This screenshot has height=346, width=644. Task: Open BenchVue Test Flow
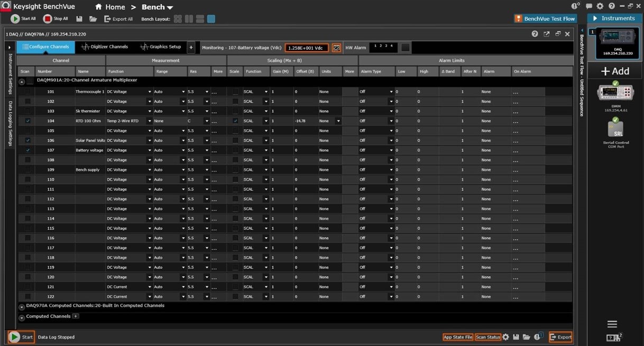tap(545, 19)
